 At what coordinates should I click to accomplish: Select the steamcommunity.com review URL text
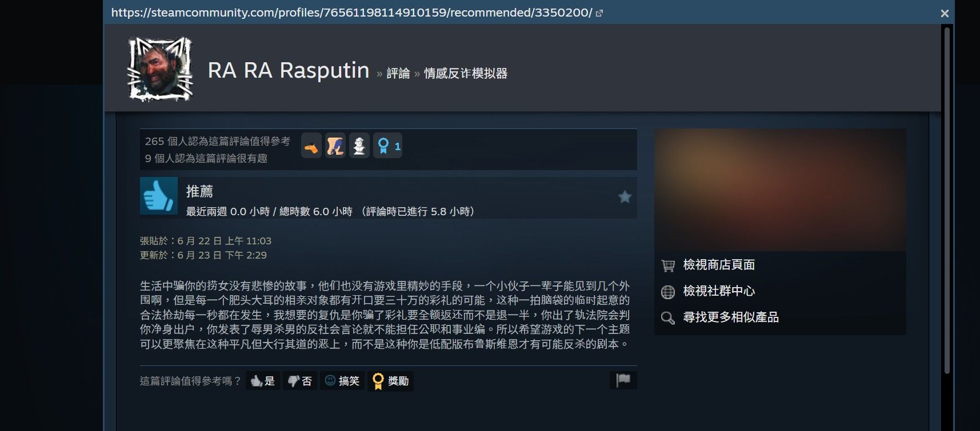click(351, 13)
